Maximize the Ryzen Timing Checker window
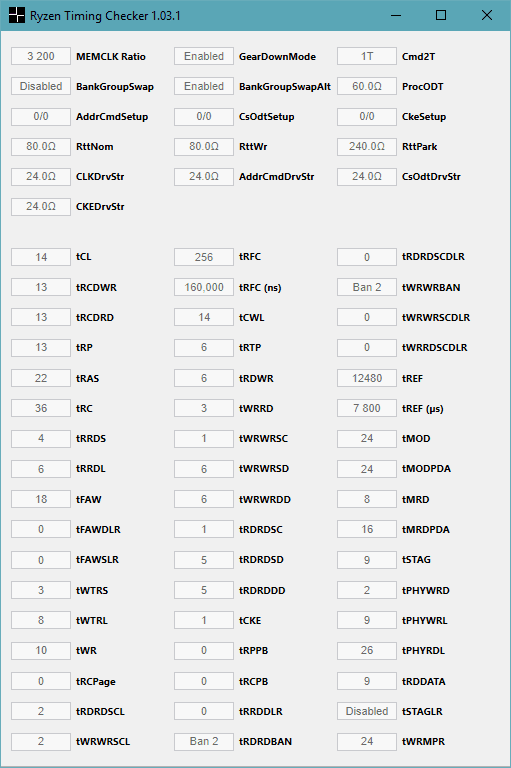Viewport: 511px width, 768px height. pyautogui.click(x=441, y=15)
